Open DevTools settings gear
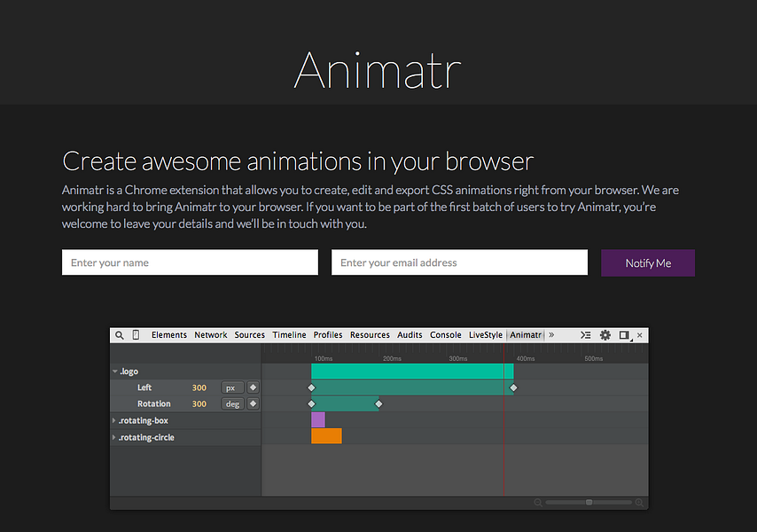Viewport: 757px width, 532px height. (x=605, y=335)
